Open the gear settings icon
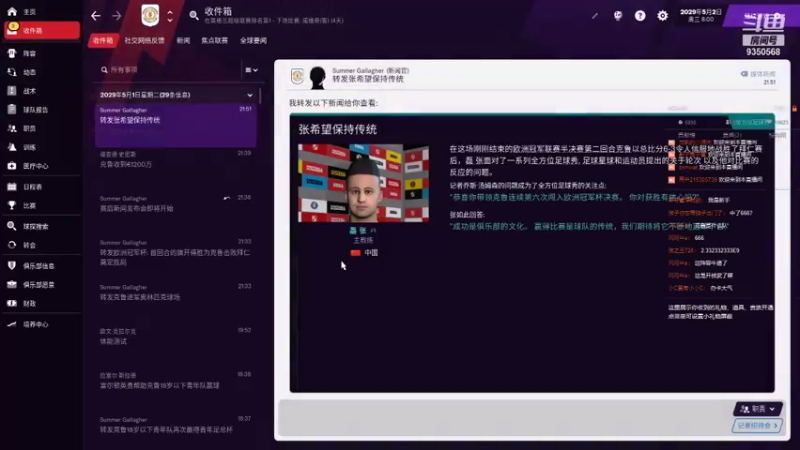Screen dimensions: 800x450 (x=662, y=16)
